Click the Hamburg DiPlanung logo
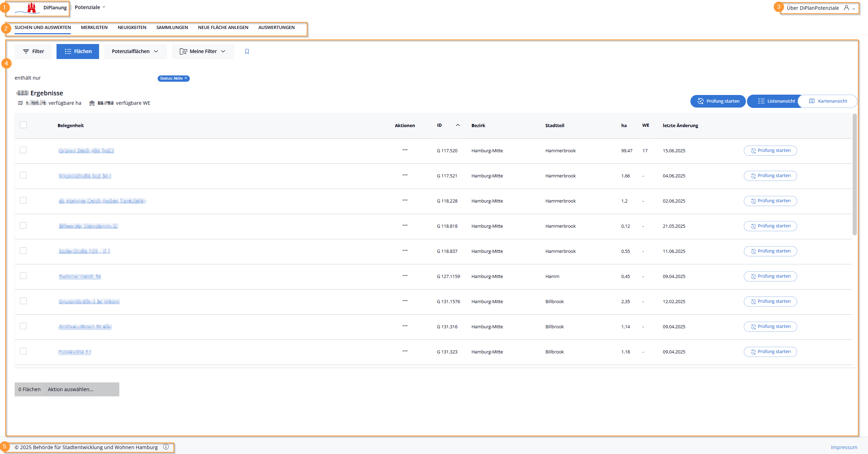The width and height of the screenshot is (868, 454). coord(31,8)
